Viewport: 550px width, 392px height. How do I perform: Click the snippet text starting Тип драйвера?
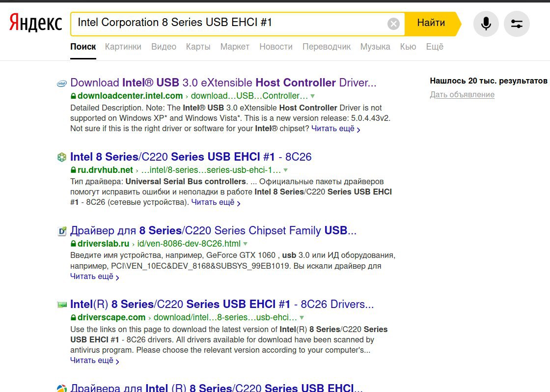tap(231, 192)
